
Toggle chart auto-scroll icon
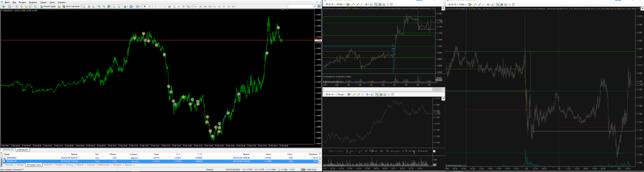[x=115, y=7]
